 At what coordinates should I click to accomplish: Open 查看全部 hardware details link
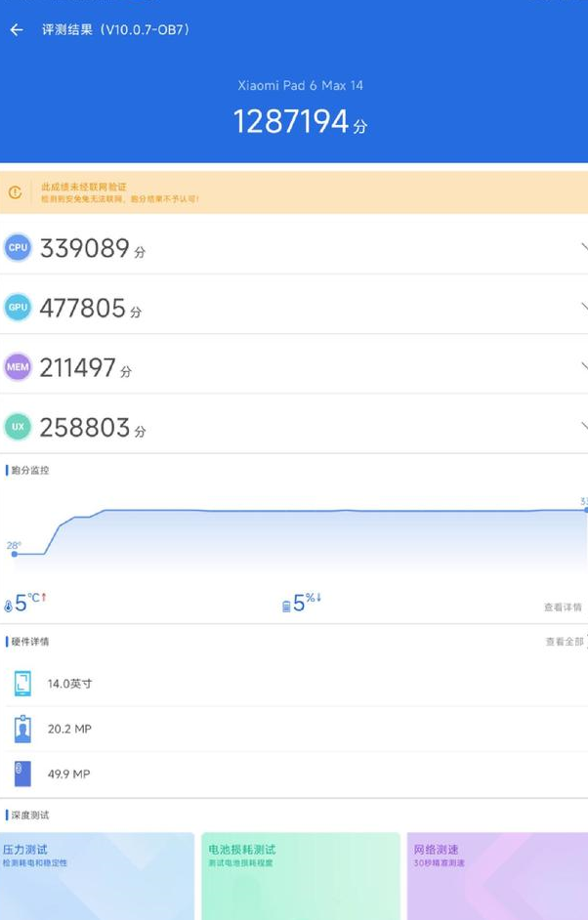coord(565,642)
